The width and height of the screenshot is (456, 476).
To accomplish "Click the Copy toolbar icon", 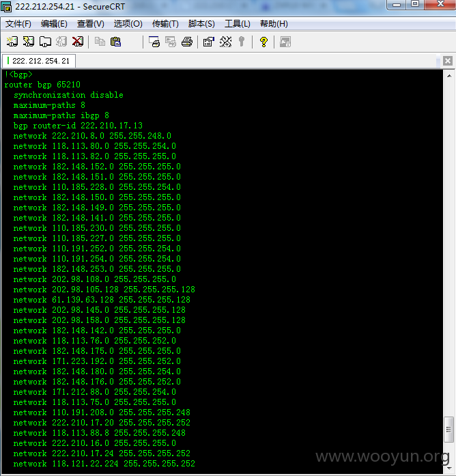I will [100, 42].
